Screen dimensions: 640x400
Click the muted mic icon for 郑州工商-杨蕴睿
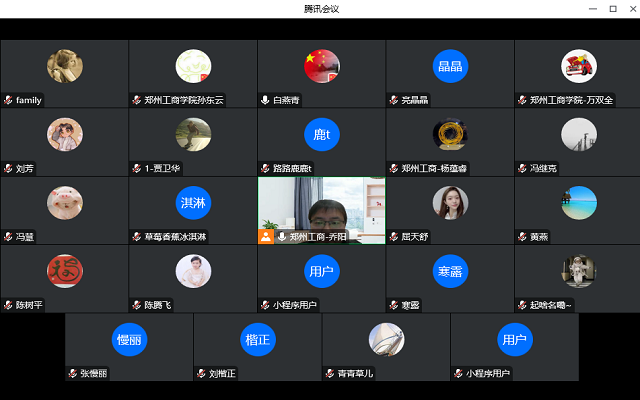coord(394,168)
